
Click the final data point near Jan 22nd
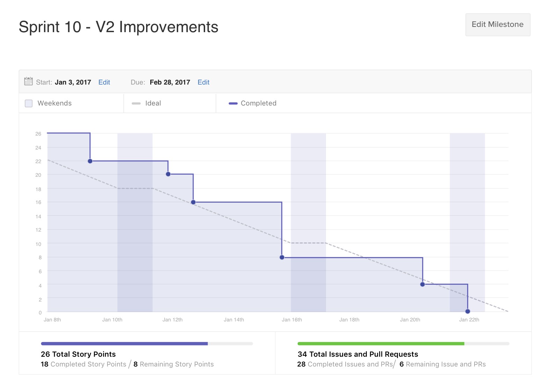point(468,311)
